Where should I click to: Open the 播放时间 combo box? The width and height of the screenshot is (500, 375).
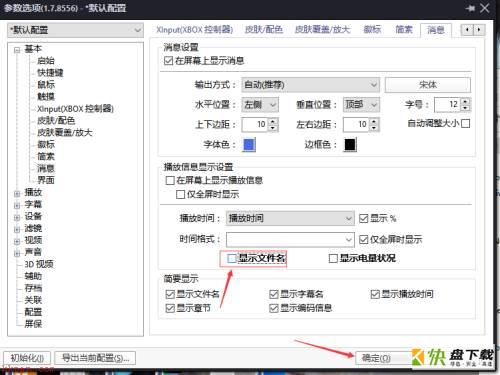click(x=290, y=219)
